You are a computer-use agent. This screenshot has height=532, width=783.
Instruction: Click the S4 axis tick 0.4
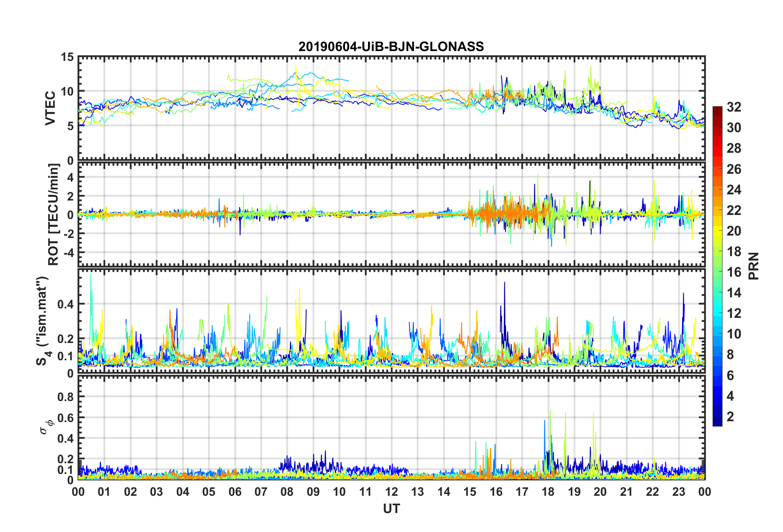[66, 304]
